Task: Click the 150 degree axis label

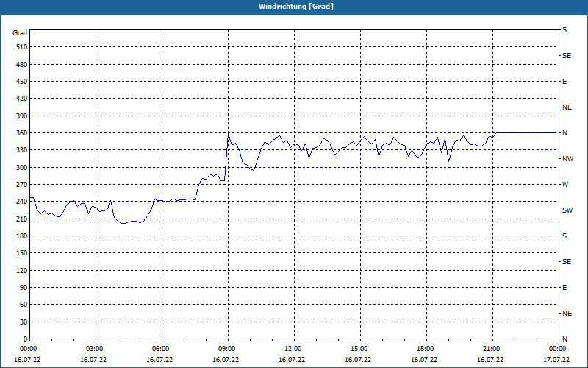Action: click(21, 253)
